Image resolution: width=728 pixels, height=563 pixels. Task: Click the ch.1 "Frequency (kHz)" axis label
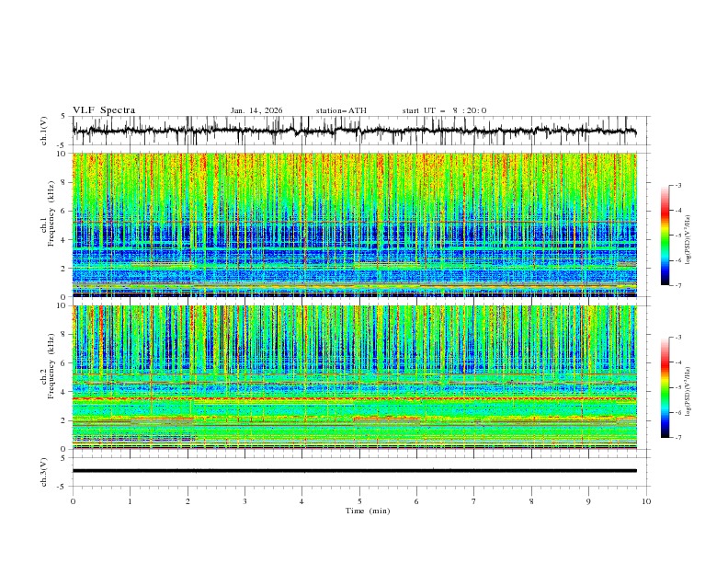click(51, 213)
